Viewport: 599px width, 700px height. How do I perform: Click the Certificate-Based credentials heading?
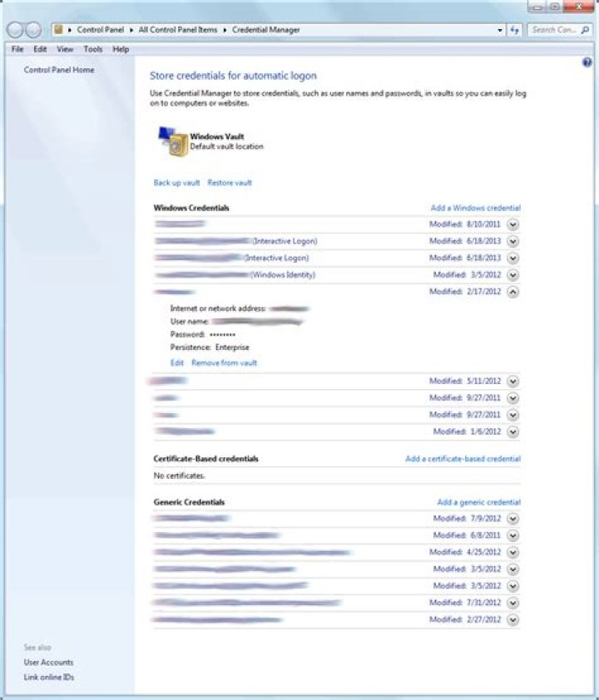pyautogui.click(x=206, y=459)
